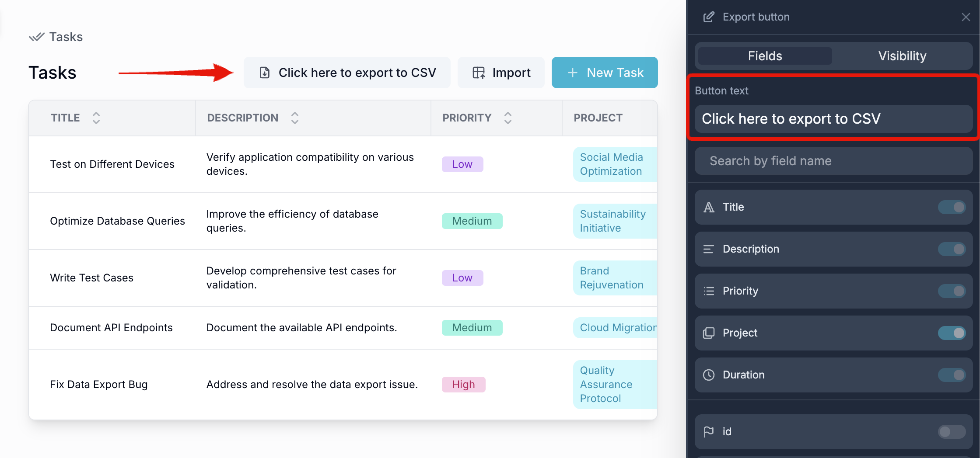Screen dimensions: 980x458
Task: Disable the Project field toggle
Action: click(952, 333)
